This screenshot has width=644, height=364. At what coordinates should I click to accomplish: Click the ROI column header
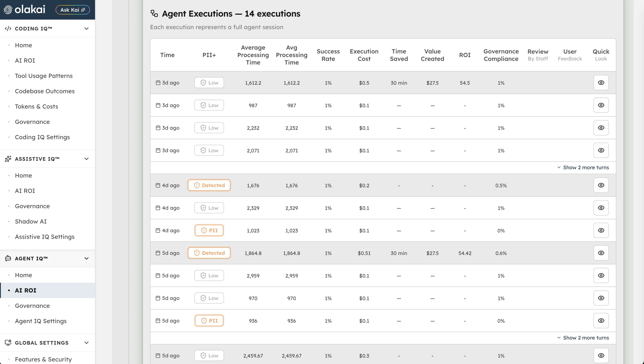pos(465,55)
